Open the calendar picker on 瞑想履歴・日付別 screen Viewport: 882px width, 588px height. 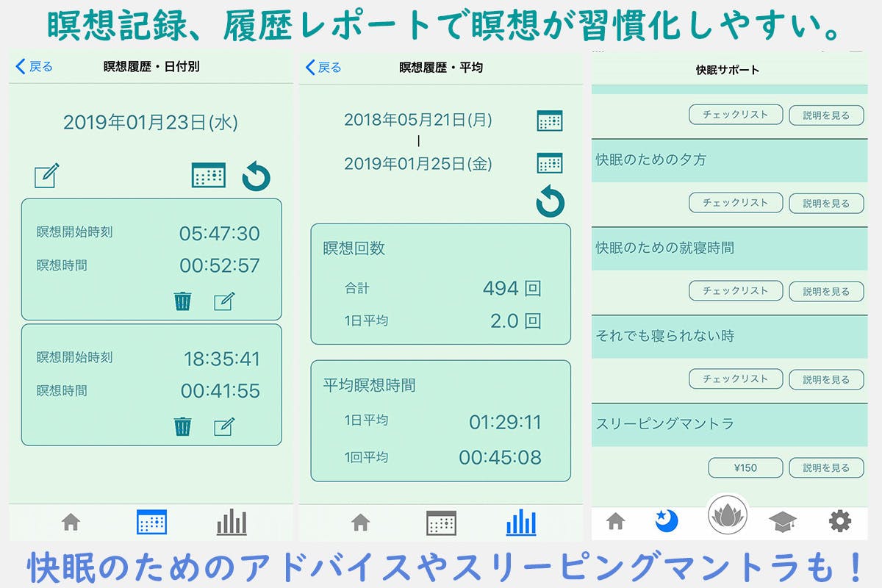click(x=208, y=176)
